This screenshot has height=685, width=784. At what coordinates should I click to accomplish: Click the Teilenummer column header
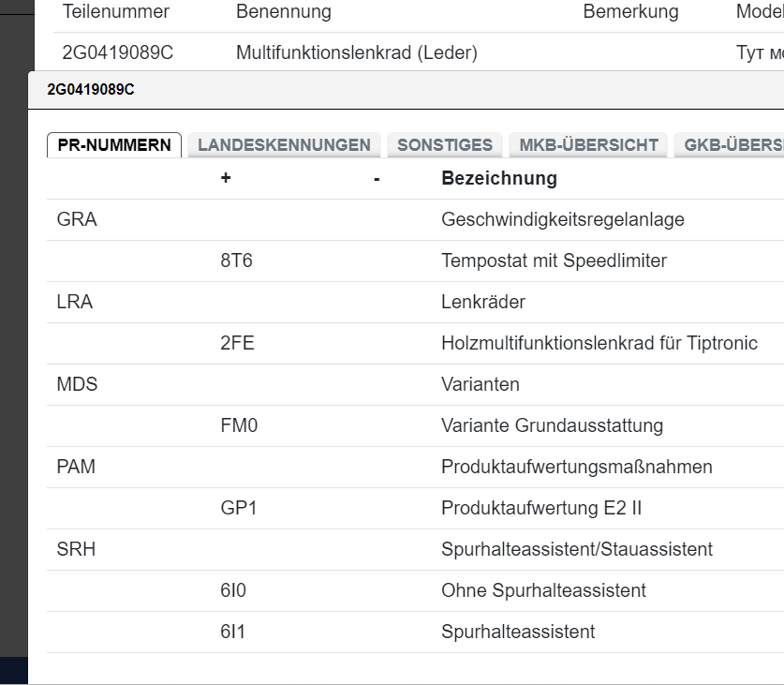coord(115,12)
